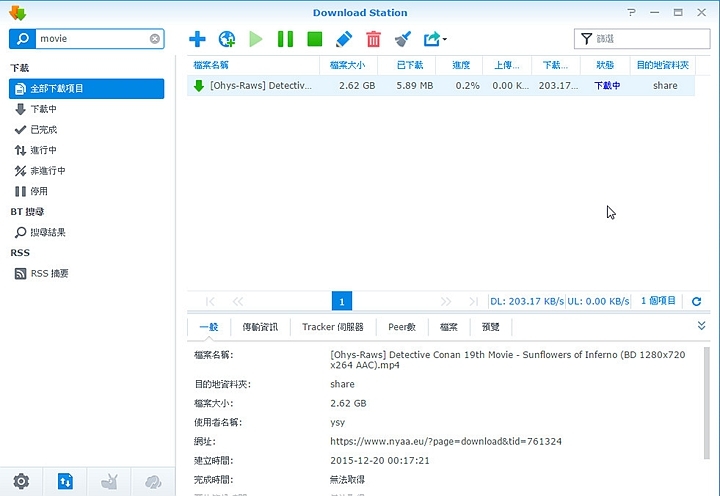Viewport: 720px width, 496px height.
Task: Collapse the details panel with the double chevron
Action: click(701, 326)
